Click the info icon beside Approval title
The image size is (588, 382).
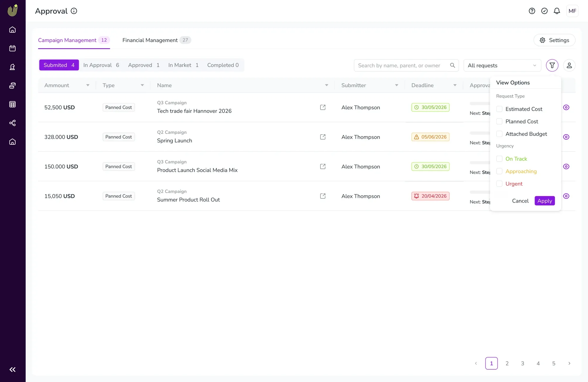[x=74, y=11]
